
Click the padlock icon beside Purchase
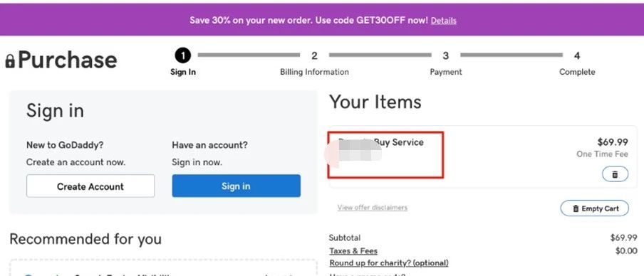pyautogui.click(x=10, y=61)
